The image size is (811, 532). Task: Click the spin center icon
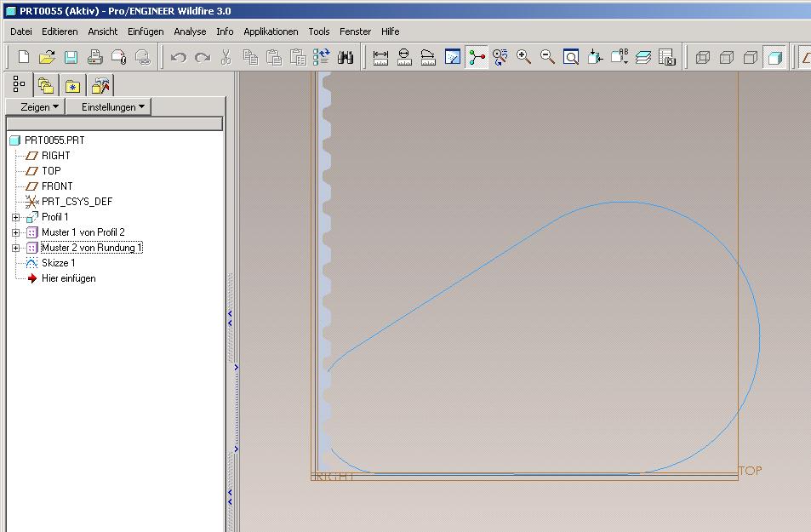click(477, 57)
